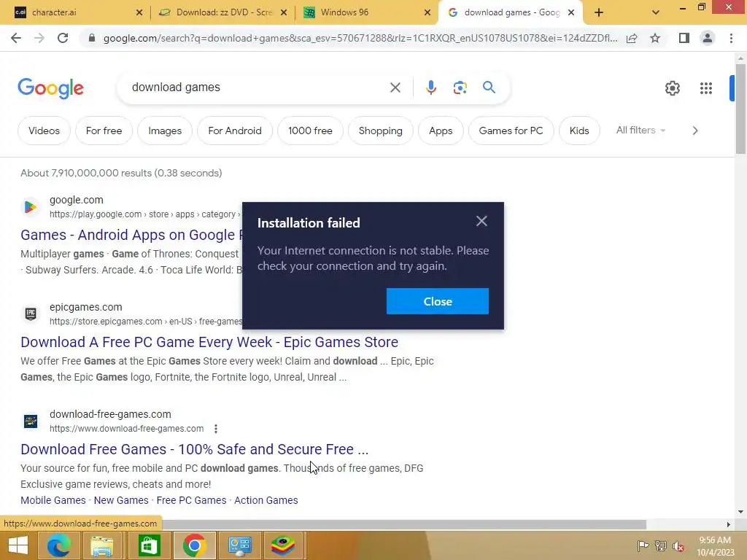747x560 pixels.
Task: Open network tray icon
Action: tap(661, 546)
